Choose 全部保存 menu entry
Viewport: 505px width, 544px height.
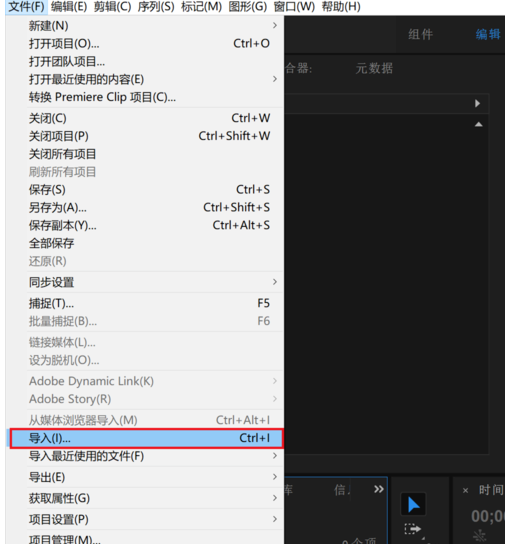point(145,243)
